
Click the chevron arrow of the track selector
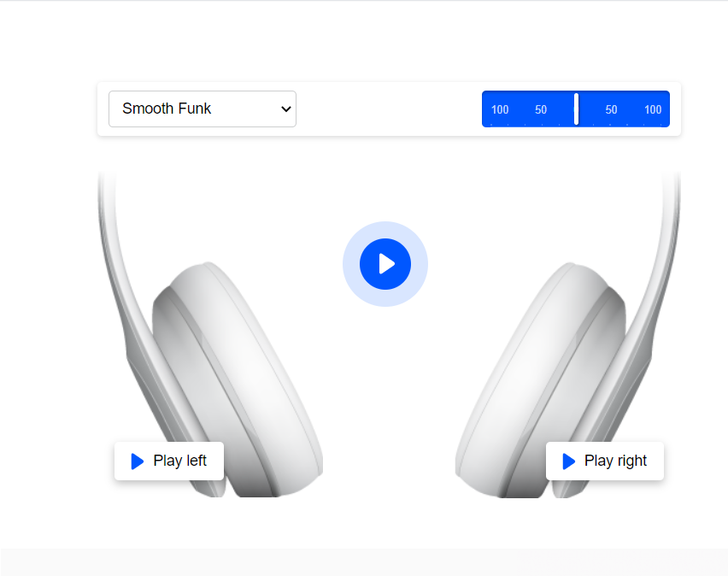click(x=286, y=109)
